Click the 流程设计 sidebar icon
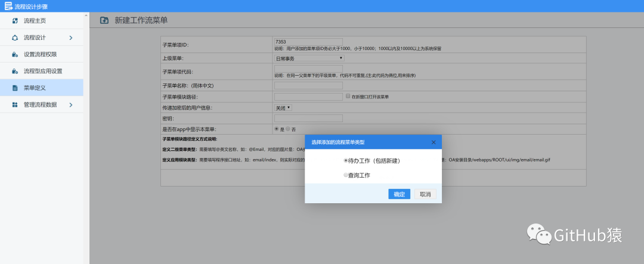This screenshot has width=644, height=264. [x=15, y=38]
